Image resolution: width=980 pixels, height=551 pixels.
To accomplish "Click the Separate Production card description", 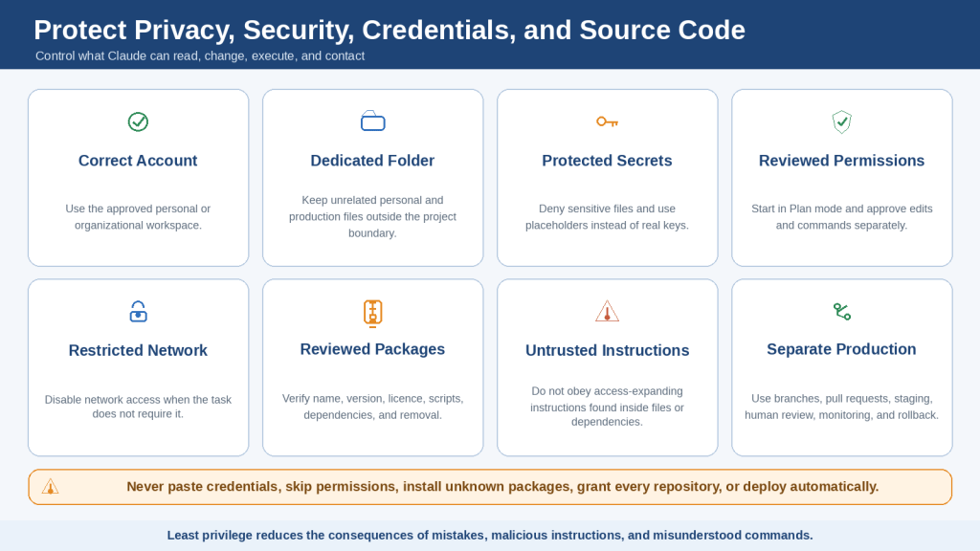I will (841, 407).
